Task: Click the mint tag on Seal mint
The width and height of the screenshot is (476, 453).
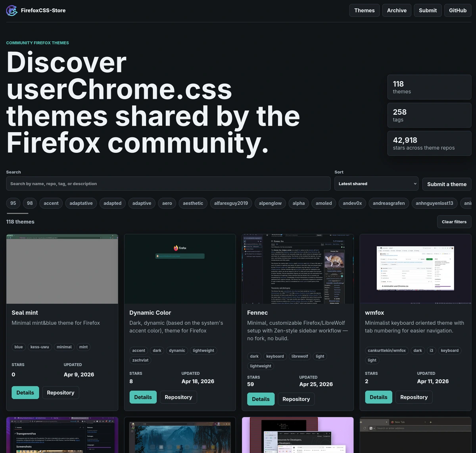Action: (x=83, y=347)
